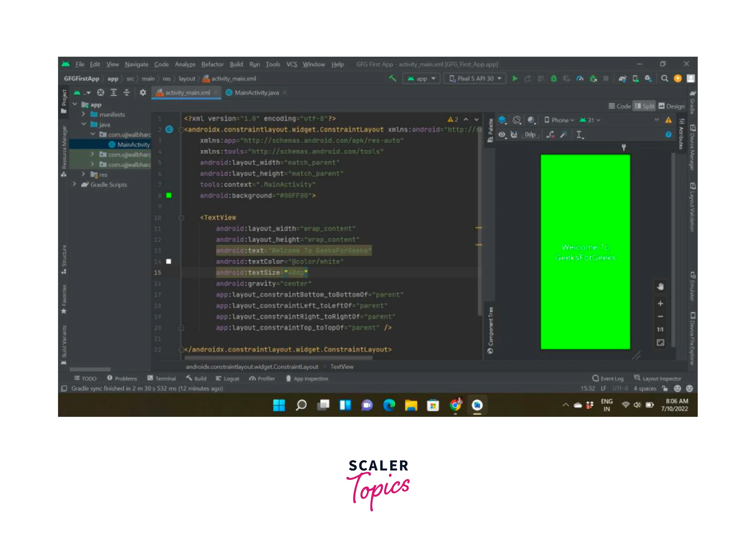
Task: Click the green Run app button
Action: coord(515,78)
